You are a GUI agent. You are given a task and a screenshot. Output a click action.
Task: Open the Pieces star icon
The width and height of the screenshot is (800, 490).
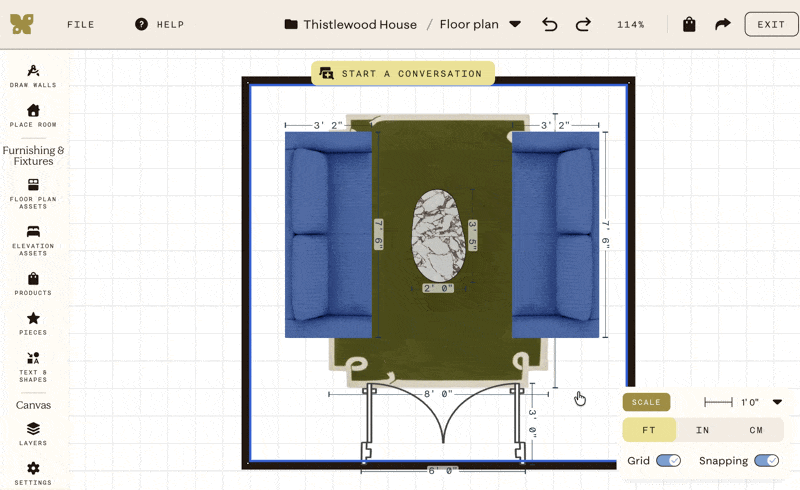tap(33, 323)
